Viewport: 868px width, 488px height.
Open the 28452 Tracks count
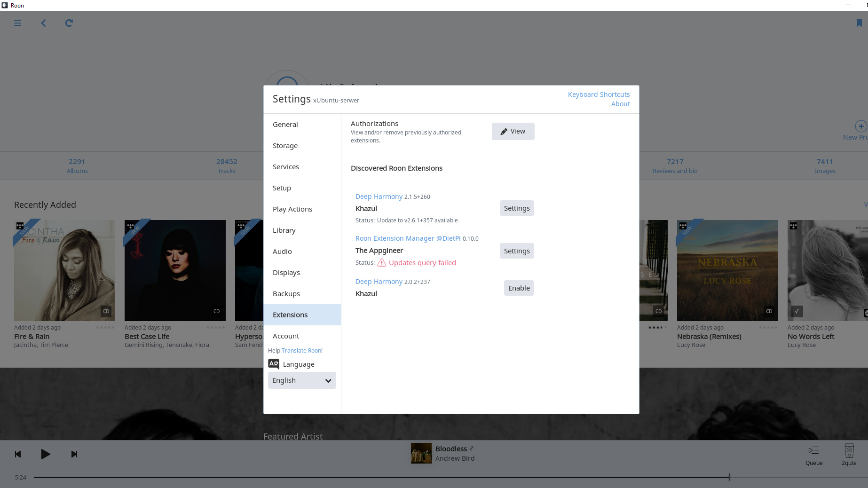tap(227, 166)
